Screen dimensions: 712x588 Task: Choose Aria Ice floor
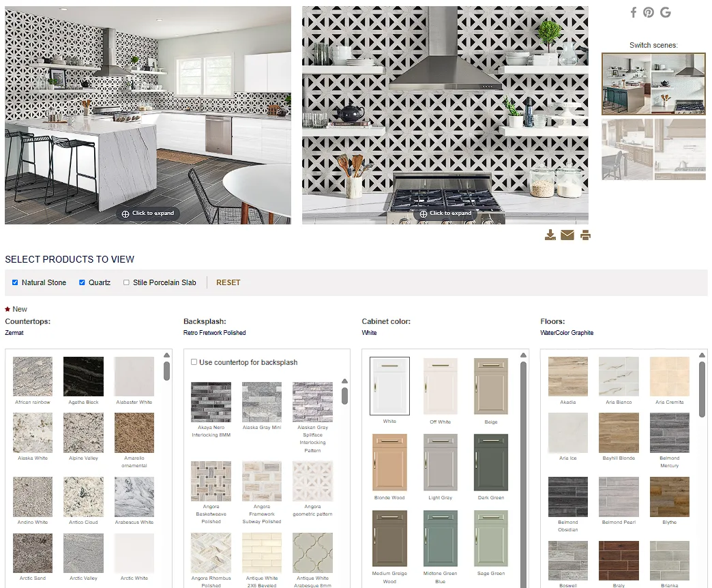pyautogui.click(x=568, y=432)
